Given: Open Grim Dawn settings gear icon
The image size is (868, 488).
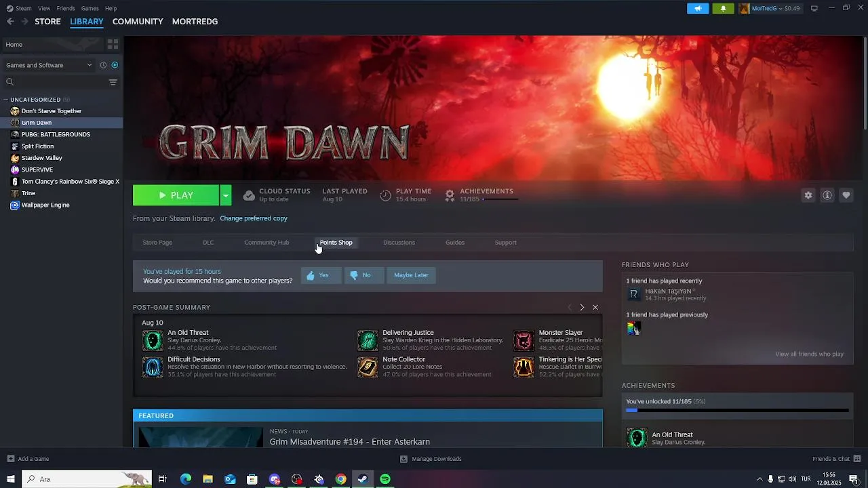Looking at the screenshot, I should [808, 195].
